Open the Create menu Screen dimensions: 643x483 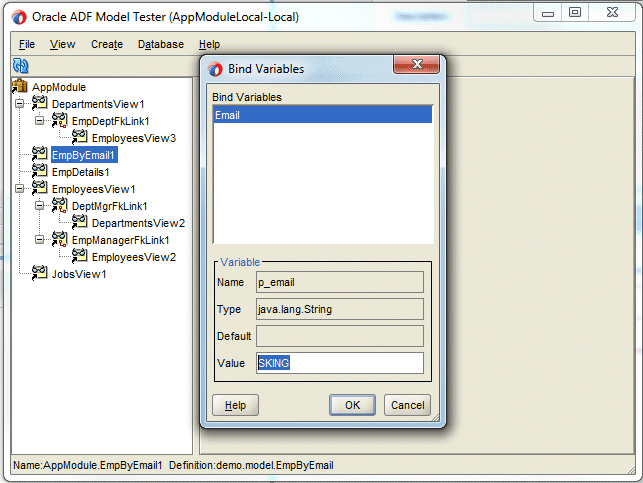pyautogui.click(x=107, y=44)
